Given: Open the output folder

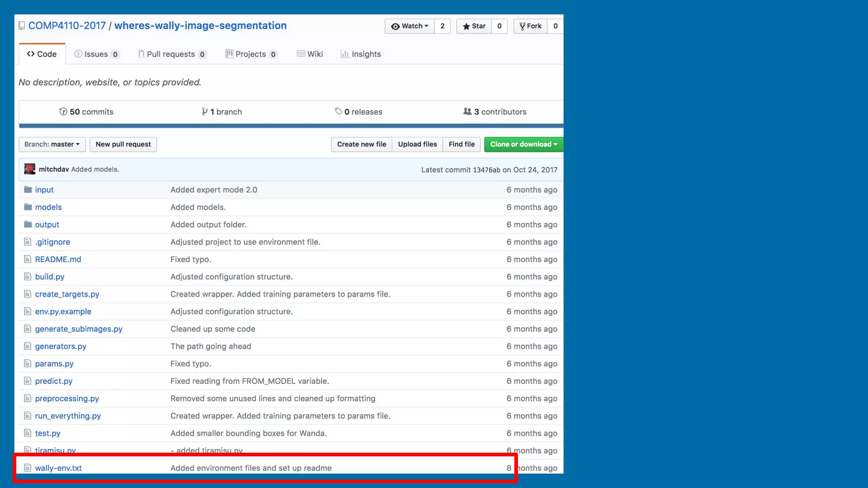Looking at the screenshot, I should point(47,225).
